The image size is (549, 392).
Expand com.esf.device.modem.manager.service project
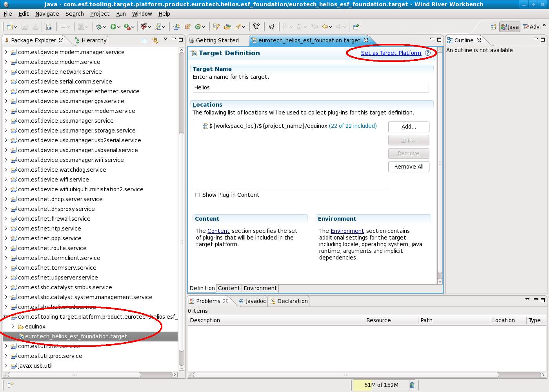5,52
